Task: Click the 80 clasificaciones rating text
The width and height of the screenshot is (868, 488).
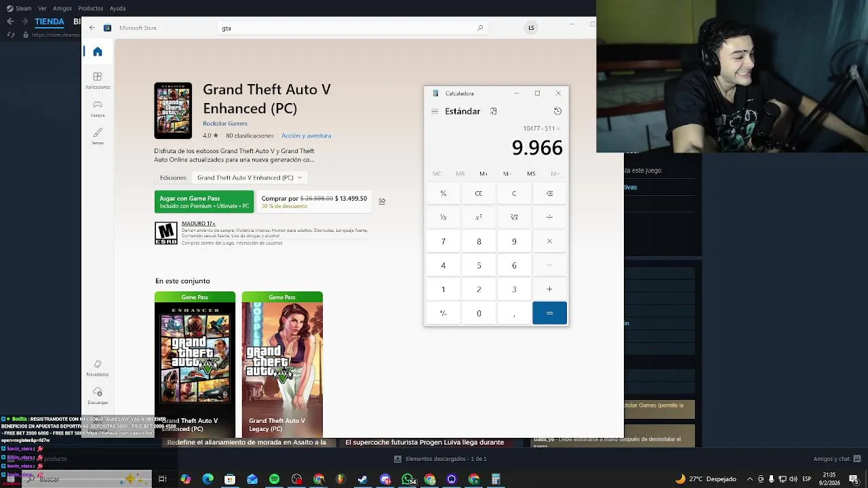Action: click(250, 136)
